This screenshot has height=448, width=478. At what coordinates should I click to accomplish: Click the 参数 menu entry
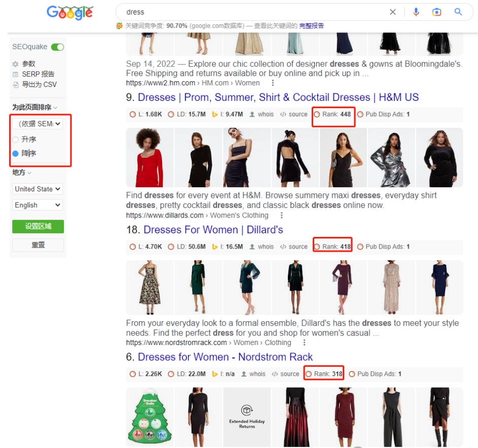(29, 64)
